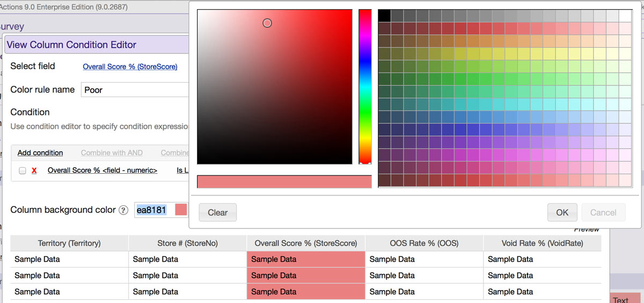
Task: Click the Territory (Territory) column header
Action: [x=69, y=243]
